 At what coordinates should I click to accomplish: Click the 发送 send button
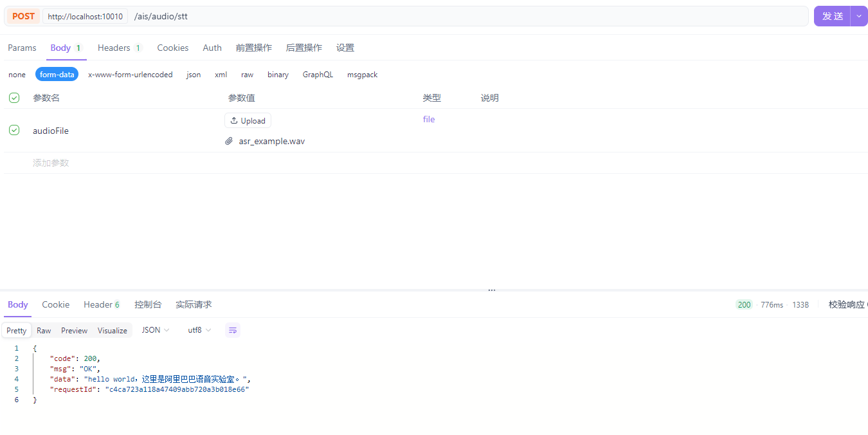click(x=833, y=16)
